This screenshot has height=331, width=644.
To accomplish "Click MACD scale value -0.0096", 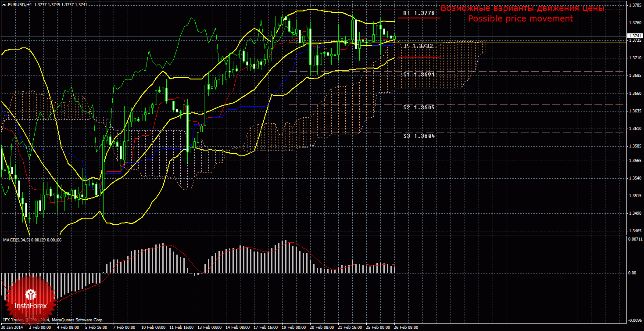I will [x=635, y=320].
